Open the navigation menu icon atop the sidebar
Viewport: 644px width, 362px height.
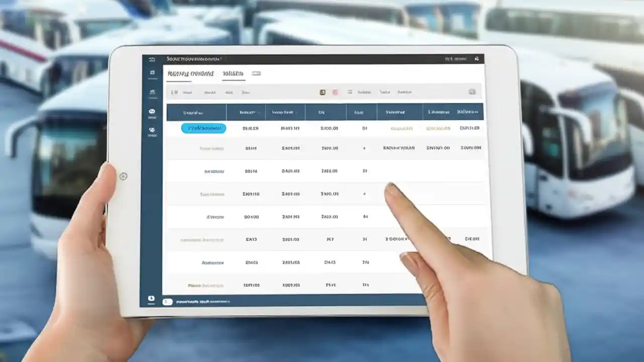coord(152,59)
